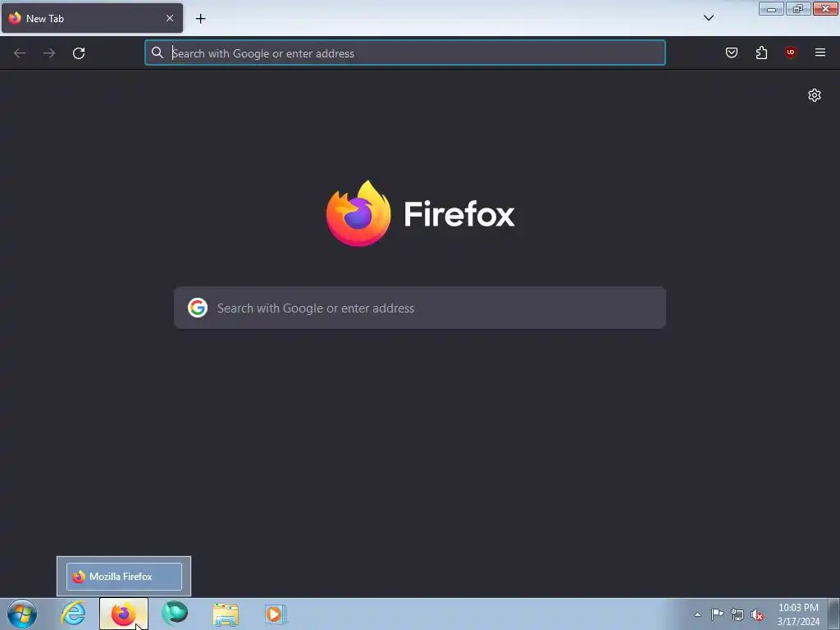
Task: Restore down the Firefox window
Action: pos(798,9)
